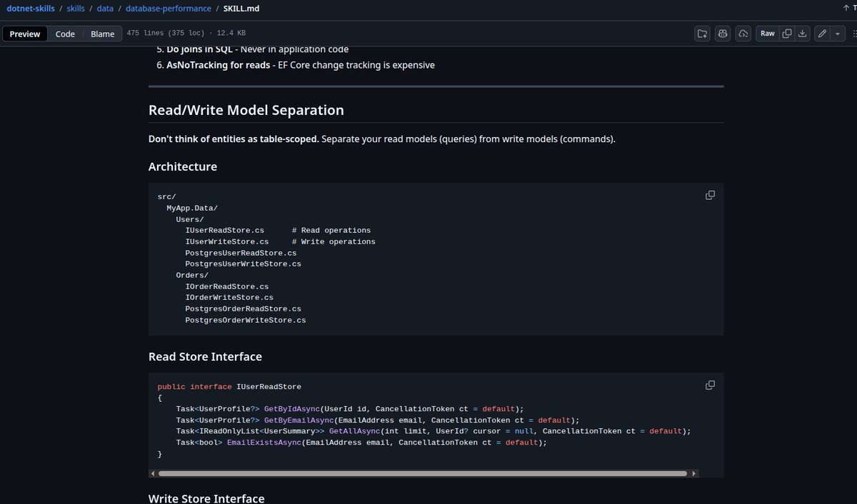
Task: Click the MyApp.Data/ folder line
Action: pyautogui.click(x=192, y=208)
